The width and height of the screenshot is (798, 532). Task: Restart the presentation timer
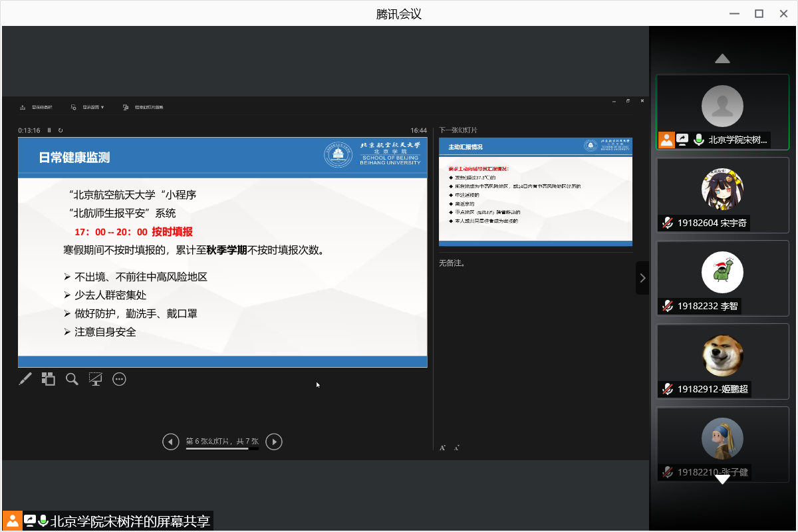[61, 130]
